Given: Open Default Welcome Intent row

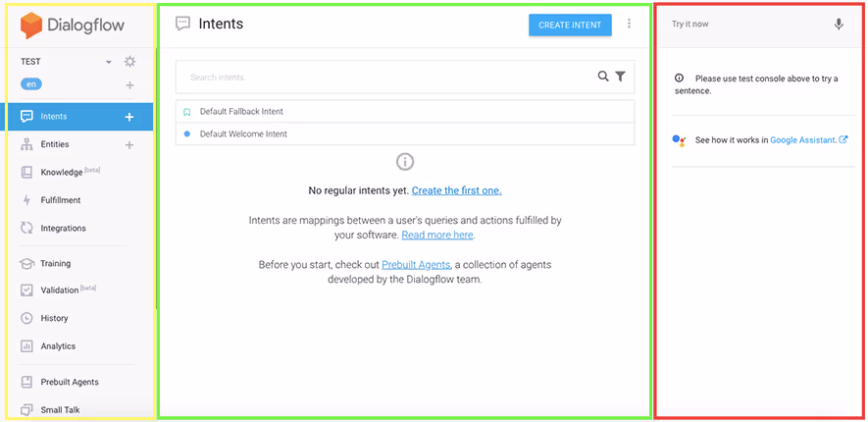Looking at the screenshot, I should [405, 134].
